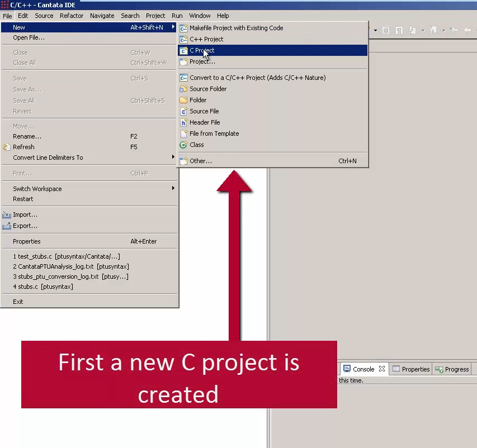Open Properties entry in File menu
This screenshot has width=477, height=448.
[88, 241]
